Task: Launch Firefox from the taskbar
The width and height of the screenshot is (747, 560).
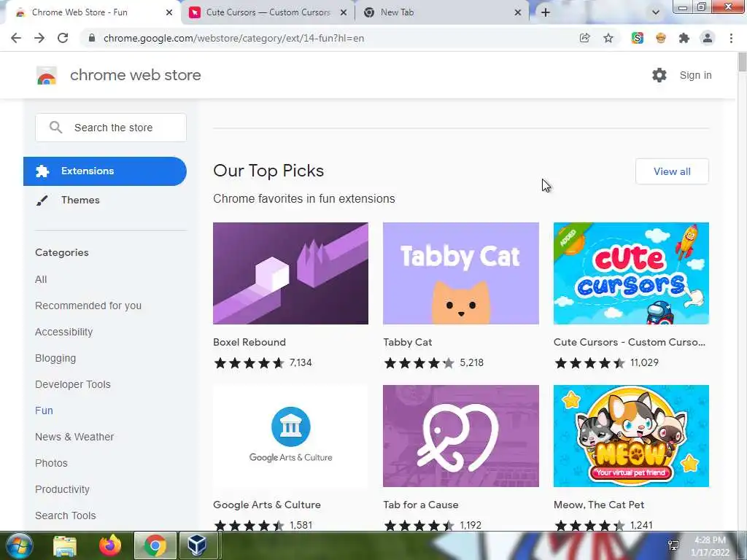Action: (x=110, y=545)
